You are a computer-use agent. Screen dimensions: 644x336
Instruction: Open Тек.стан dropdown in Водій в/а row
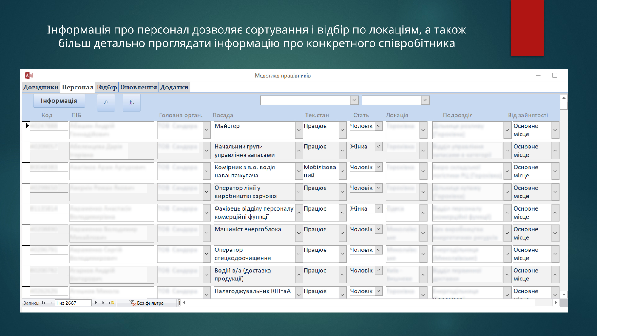pyautogui.click(x=342, y=274)
